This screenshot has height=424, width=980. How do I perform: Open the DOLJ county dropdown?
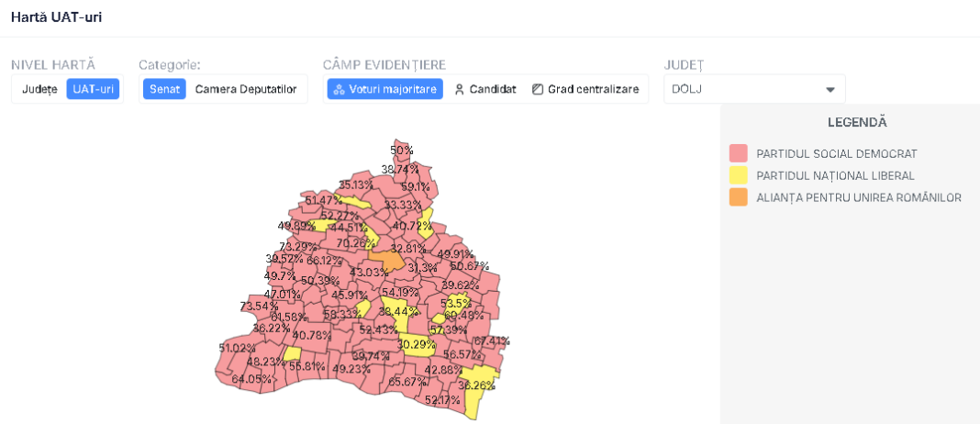[754, 89]
